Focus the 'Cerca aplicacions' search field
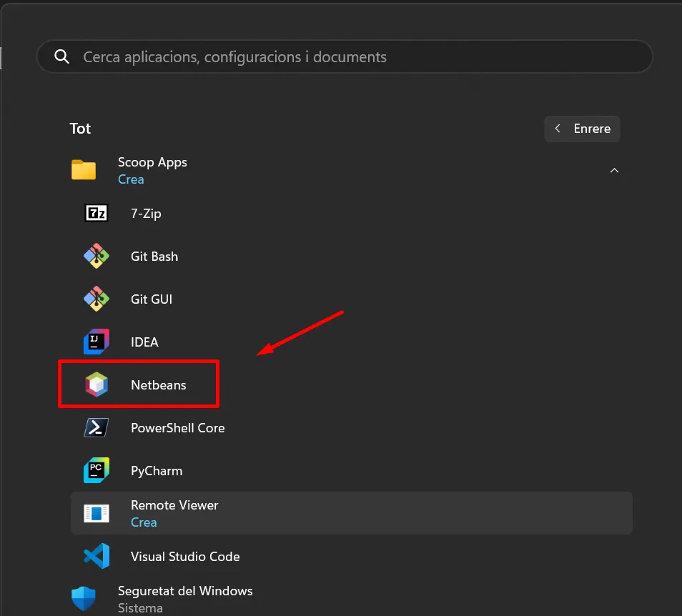This screenshot has height=616, width=682. 343,57
